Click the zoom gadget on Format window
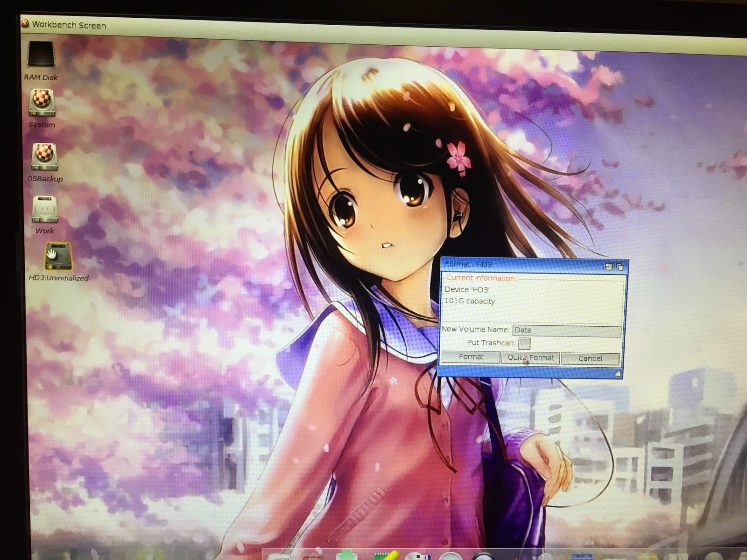Viewport: 747px width, 560px height. [x=609, y=266]
